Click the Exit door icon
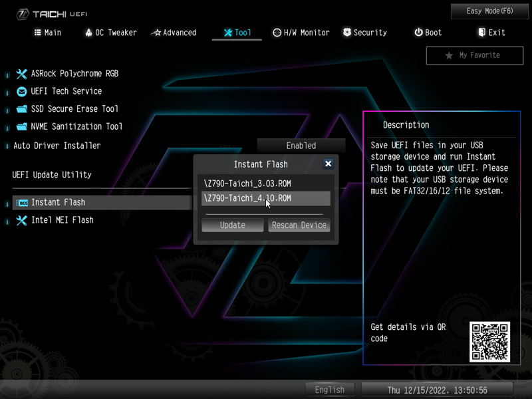This screenshot has height=399, width=532. [x=481, y=33]
